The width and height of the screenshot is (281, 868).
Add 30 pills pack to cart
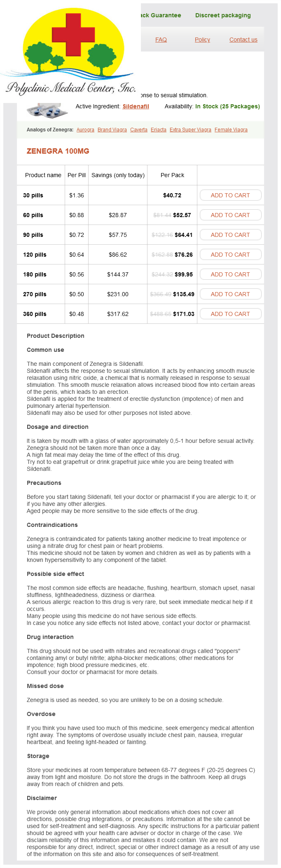coord(230,195)
